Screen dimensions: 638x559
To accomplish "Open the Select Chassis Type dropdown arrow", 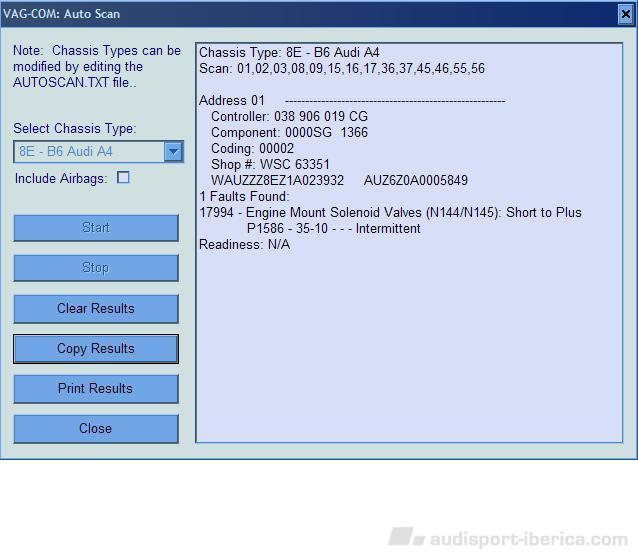I will (x=173, y=151).
